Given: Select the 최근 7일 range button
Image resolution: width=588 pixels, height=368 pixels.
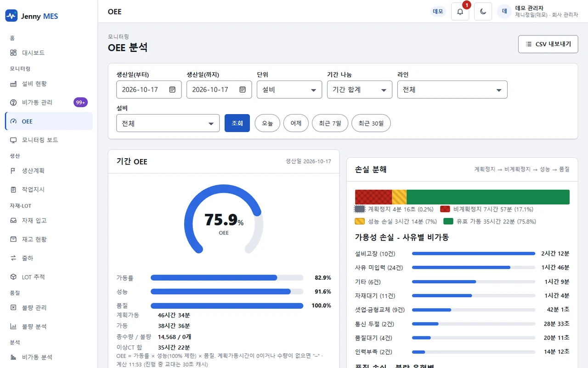Looking at the screenshot, I should (x=330, y=123).
